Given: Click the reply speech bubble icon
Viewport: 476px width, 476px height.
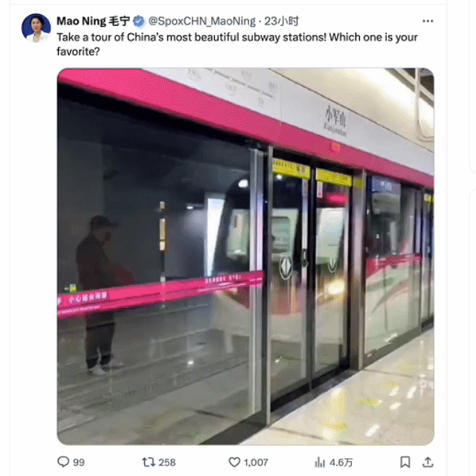Looking at the screenshot, I should click(x=63, y=462).
